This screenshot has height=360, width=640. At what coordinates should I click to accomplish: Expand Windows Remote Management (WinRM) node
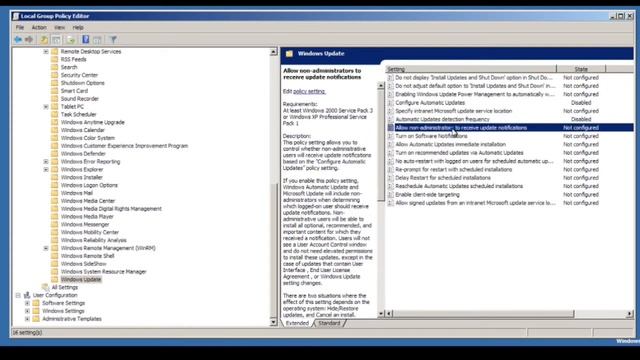pyautogui.click(x=46, y=248)
